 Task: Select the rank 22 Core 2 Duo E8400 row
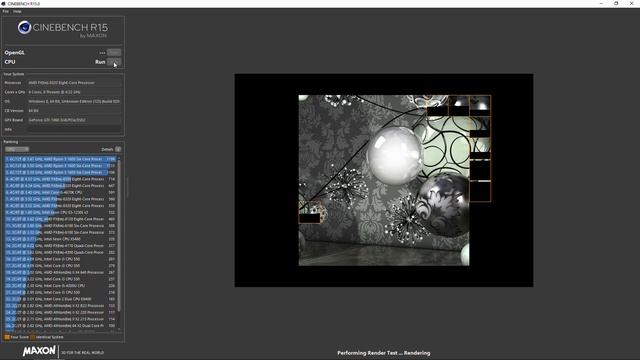(x=60, y=299)
